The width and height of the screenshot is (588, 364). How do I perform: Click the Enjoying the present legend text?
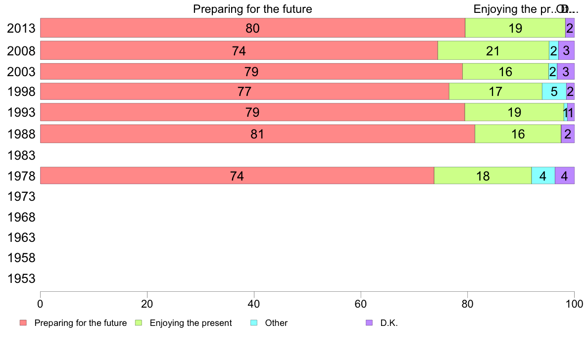(x=191, y=323)
